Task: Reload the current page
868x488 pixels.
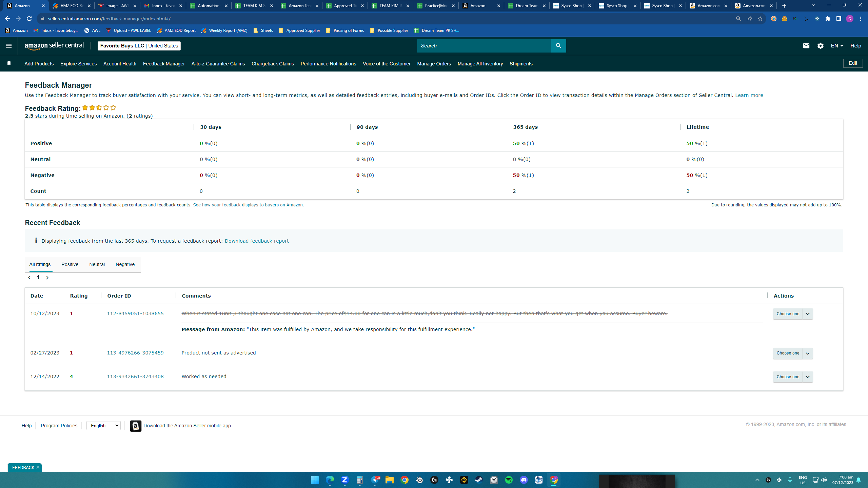Action: [x=29, y=19]
